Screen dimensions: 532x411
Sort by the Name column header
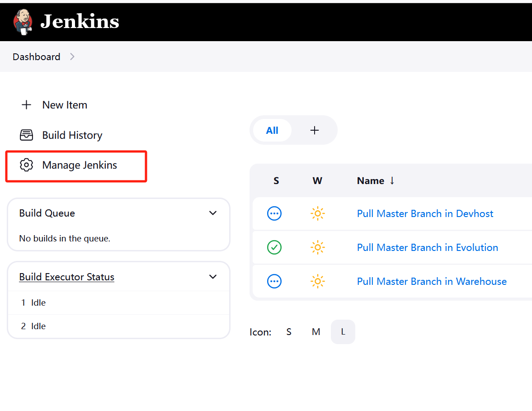click(x=371, y=180)
